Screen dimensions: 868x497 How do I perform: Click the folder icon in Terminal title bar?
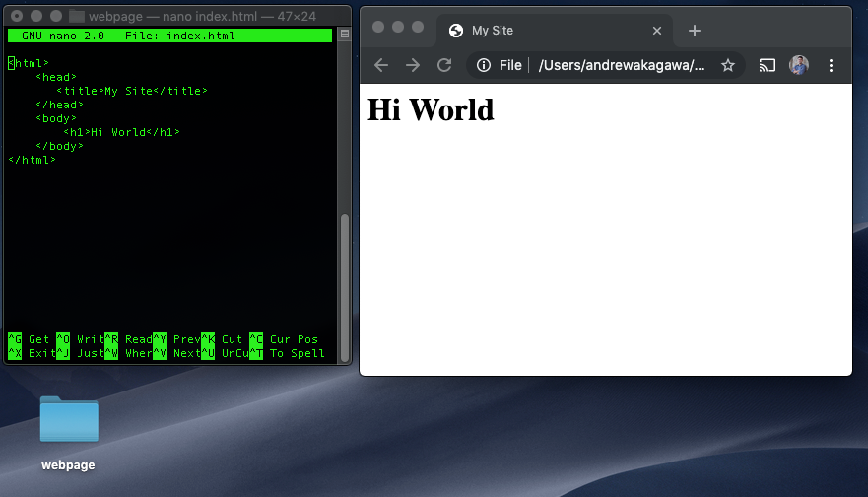tap(76, 16)
